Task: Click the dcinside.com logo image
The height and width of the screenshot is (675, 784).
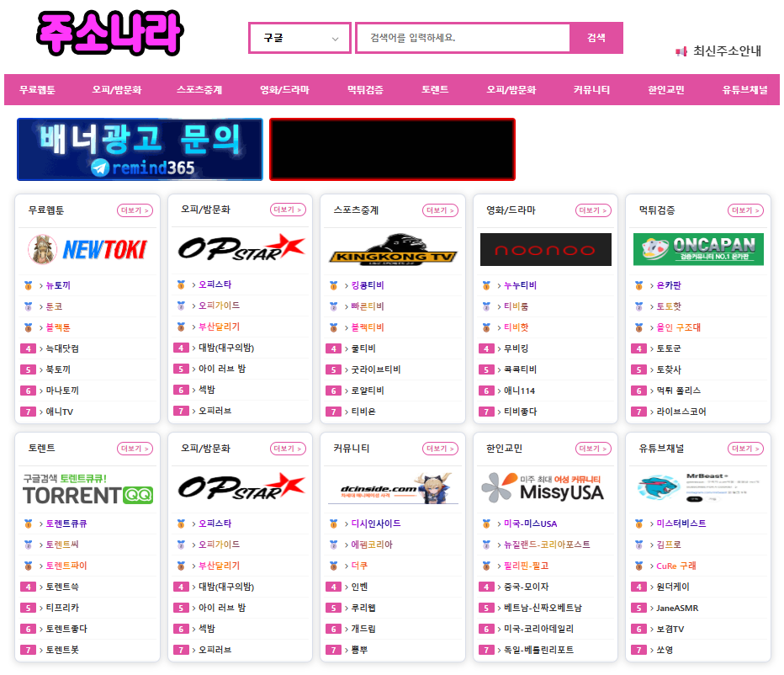Action: coord(393,488)
